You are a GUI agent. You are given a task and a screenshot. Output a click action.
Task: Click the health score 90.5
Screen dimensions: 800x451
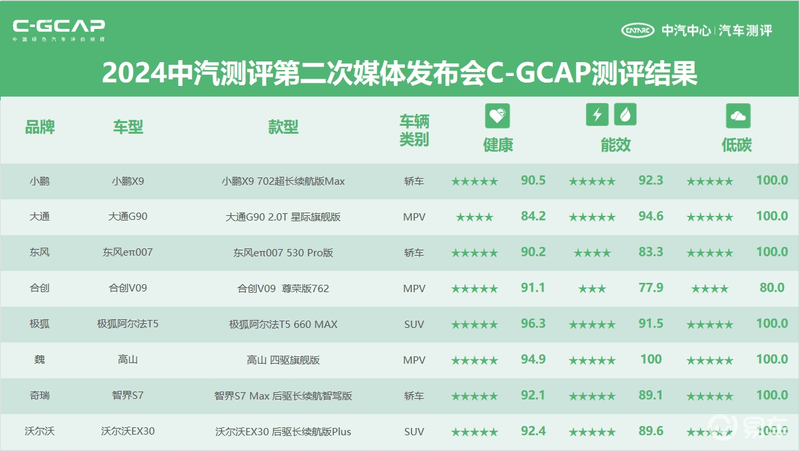tap(533, 180)
